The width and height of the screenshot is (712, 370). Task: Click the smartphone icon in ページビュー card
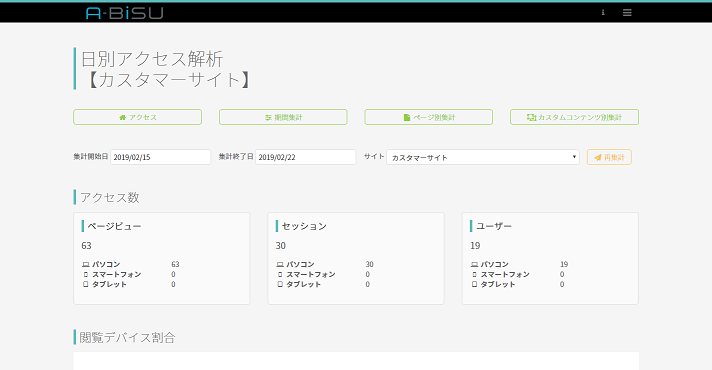86,274
